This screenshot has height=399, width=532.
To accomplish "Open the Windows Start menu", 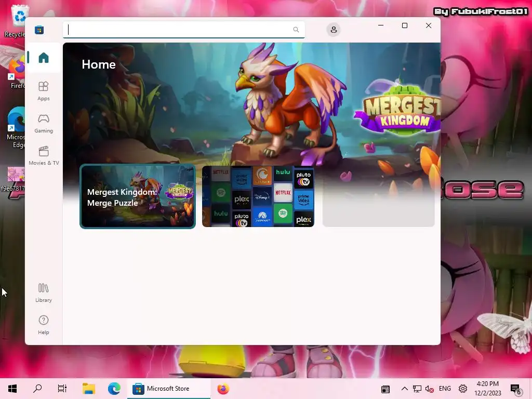I will 12,389.
